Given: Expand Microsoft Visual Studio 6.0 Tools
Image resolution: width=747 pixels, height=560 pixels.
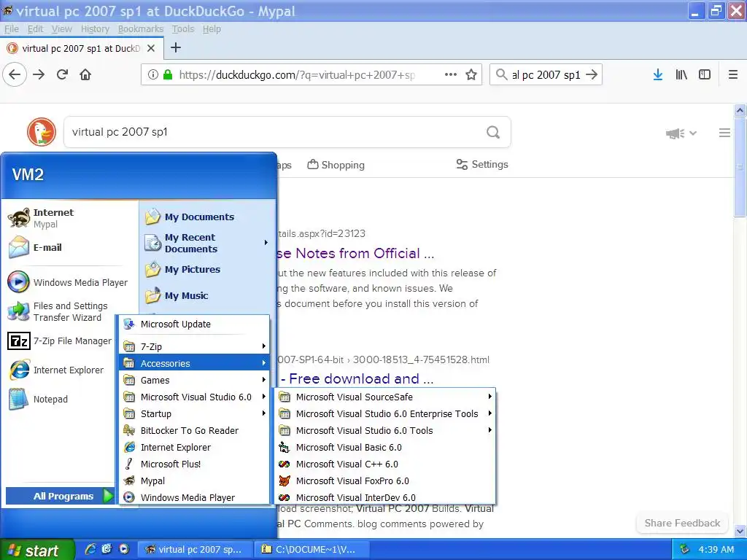Looking at the screenshot, I should click(385, 430).
